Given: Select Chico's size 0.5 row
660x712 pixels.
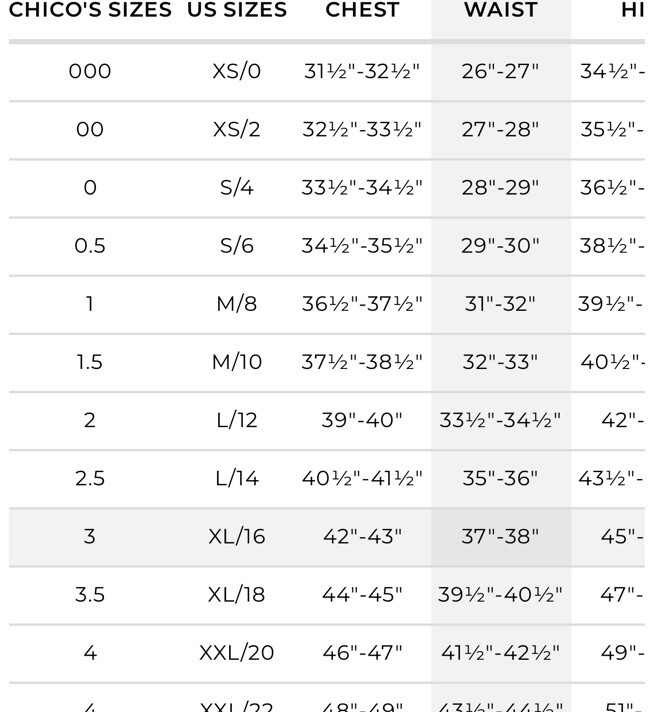Looking at the screenshot, I should coord(90,246).
